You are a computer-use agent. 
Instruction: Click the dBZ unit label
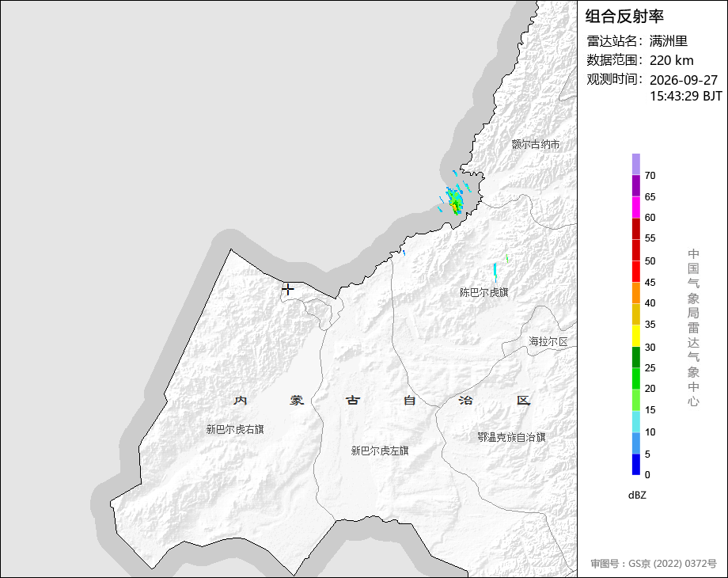[637, 496]
